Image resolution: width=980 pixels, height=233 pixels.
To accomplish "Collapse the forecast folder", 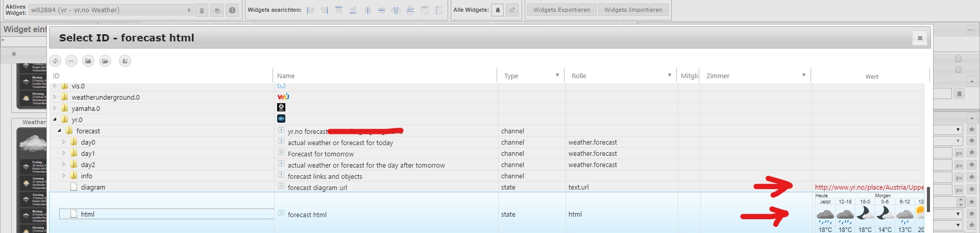I will click(59, 131).
